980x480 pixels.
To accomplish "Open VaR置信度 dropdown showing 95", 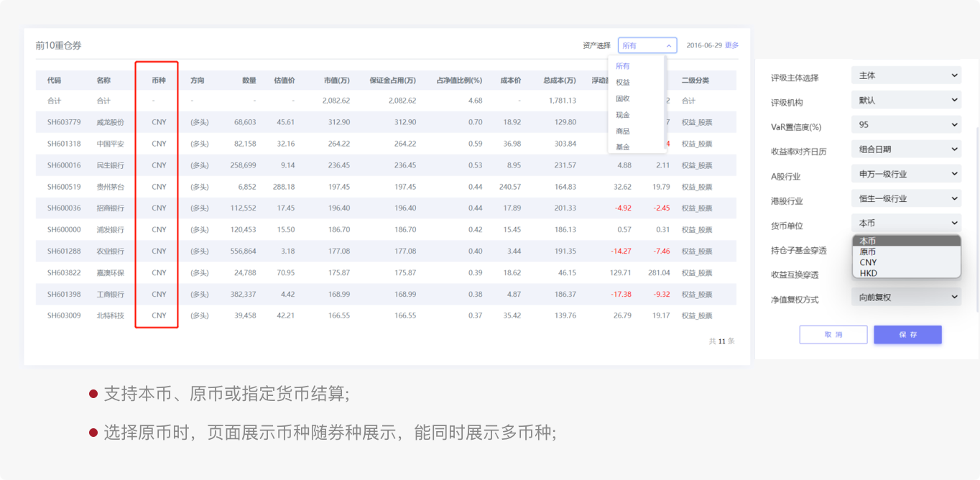I will (x=906, y=125).
